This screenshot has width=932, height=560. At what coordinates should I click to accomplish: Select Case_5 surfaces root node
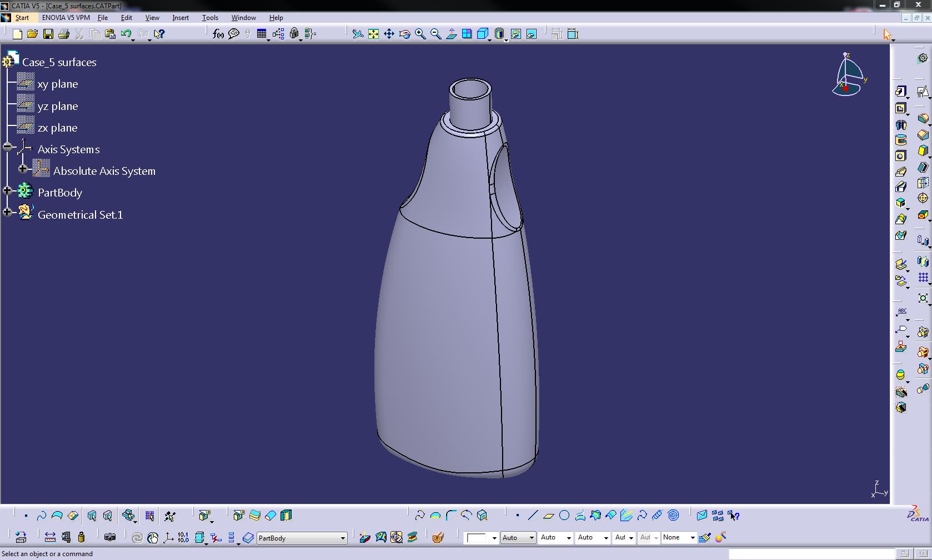(59, 62)
